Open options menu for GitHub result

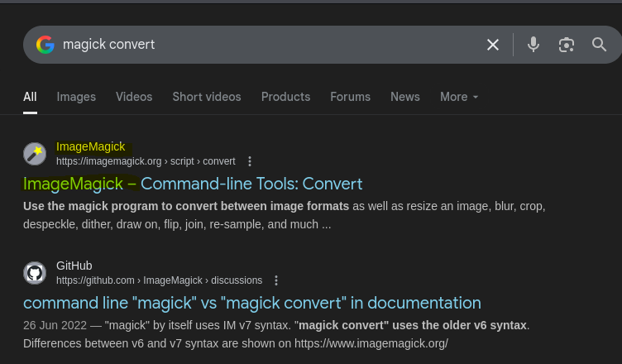[x=276, y=280]
